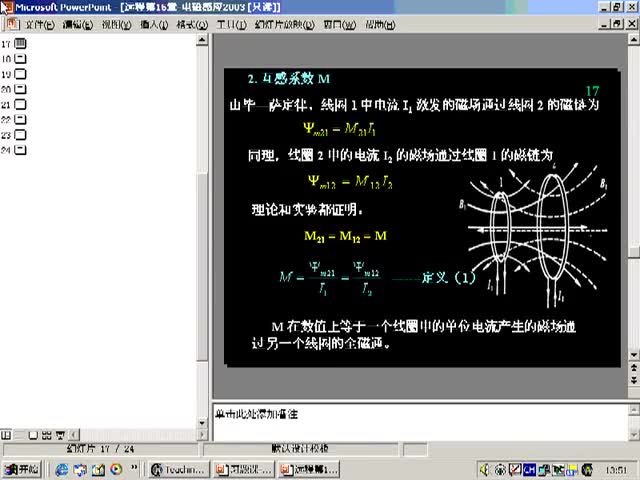The height and width of the screenshot is (480, 640).
Task: Open the 窗口(W) menu
Action: click(x=339, y=25)
